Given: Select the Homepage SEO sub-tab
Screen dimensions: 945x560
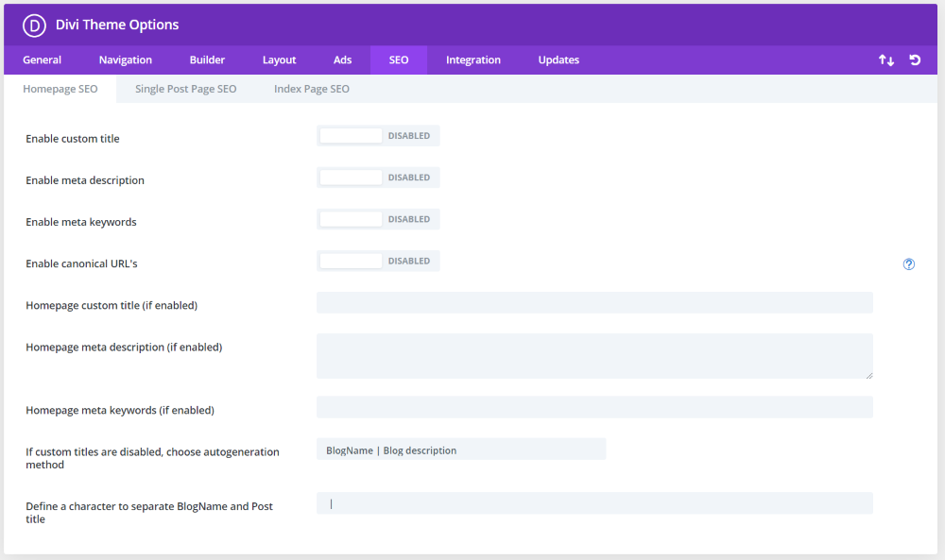Looking at the screenshot, I should click(60, 89).
